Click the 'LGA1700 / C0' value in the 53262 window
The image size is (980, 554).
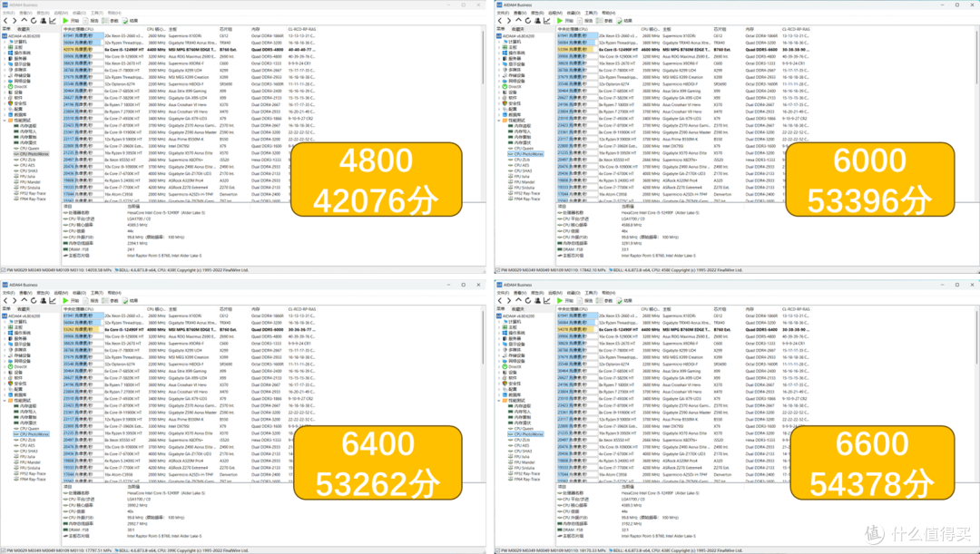[138, 499]
